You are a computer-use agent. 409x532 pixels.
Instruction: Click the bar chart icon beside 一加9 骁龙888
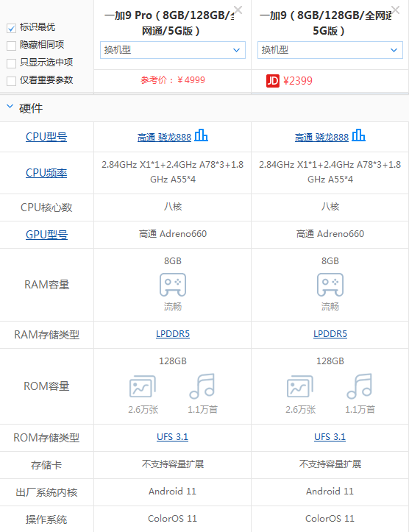click(x=358, y=135)
